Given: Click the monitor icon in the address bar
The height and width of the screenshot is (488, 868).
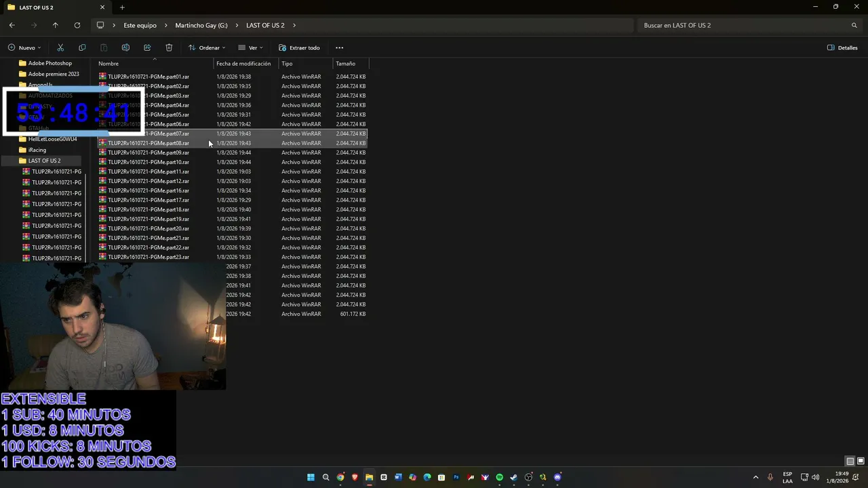Looking at the screenshot, I should pos(100,25).
